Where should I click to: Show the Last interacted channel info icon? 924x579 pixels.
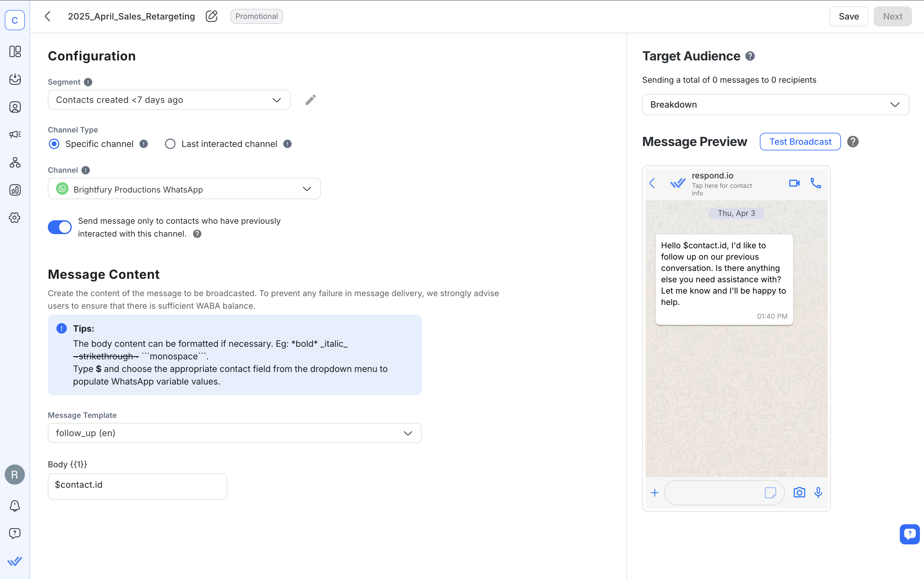click(x=287, y=144)
